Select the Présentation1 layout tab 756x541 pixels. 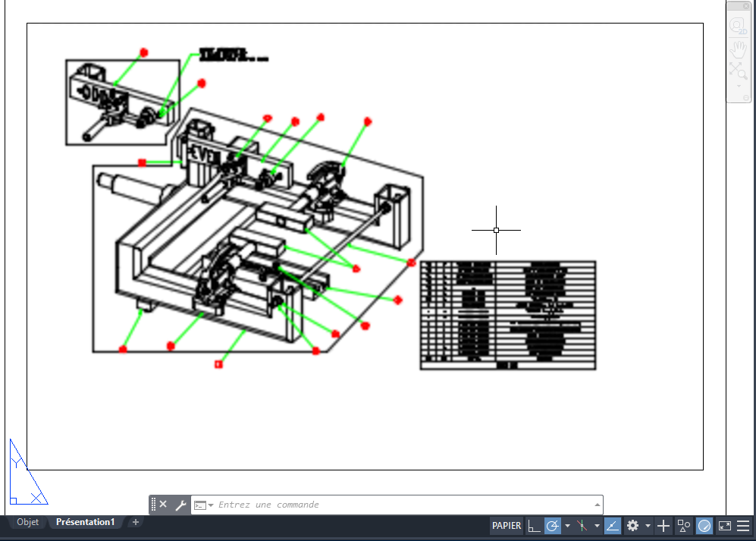click(86, 522)
